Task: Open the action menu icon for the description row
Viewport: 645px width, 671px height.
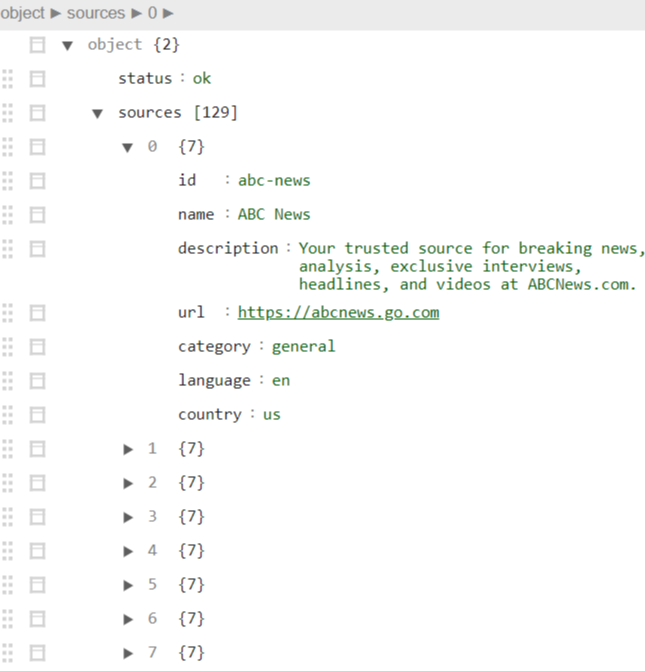Action: tap(37, 249)
